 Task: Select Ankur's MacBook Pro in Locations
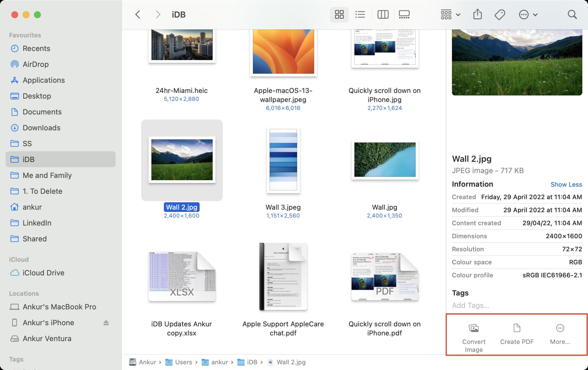pyautogui.click(x=60, y=307)
